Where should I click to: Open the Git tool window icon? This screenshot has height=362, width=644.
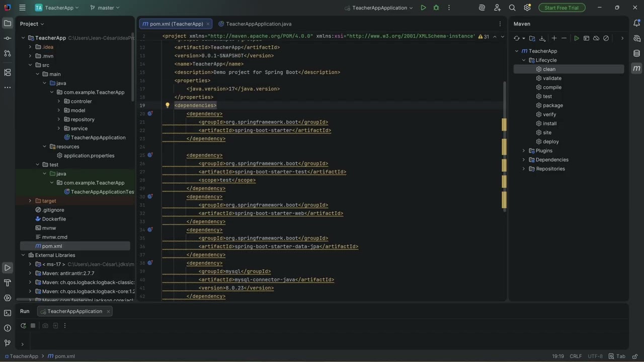coord(8,343)
